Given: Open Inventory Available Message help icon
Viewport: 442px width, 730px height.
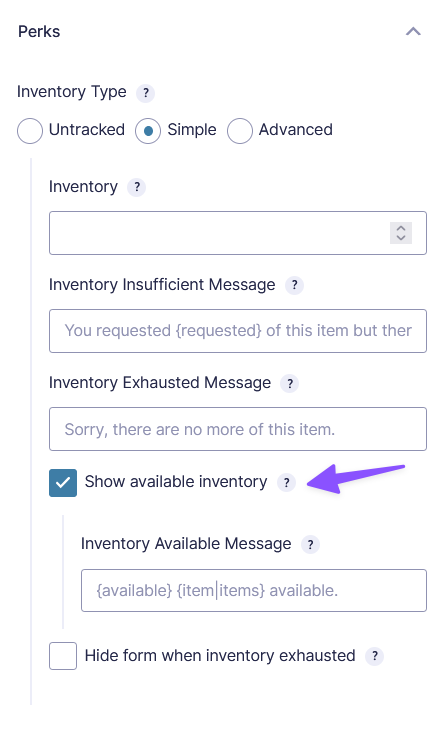Looking at the screenshot, I should pyautogui.click(x=310, y=544).
